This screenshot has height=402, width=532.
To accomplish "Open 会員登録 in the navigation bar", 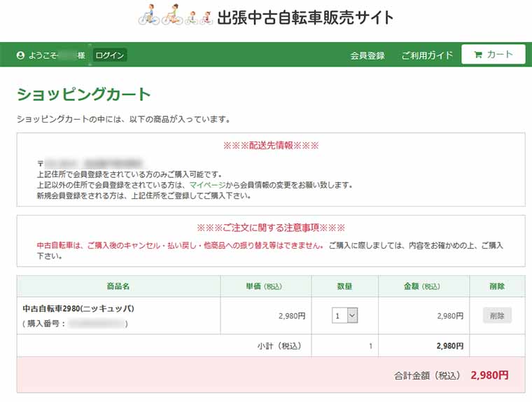I will [x=367, y=55].
